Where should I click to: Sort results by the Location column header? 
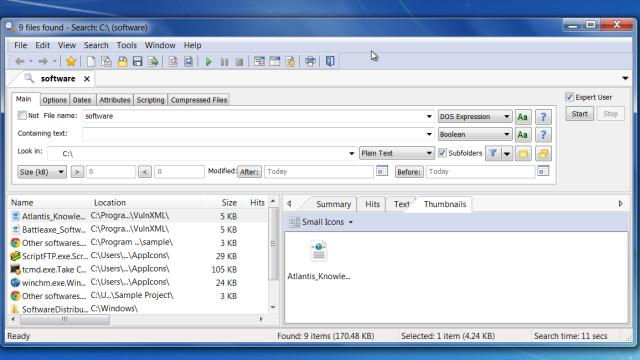(x=110, y=202)
